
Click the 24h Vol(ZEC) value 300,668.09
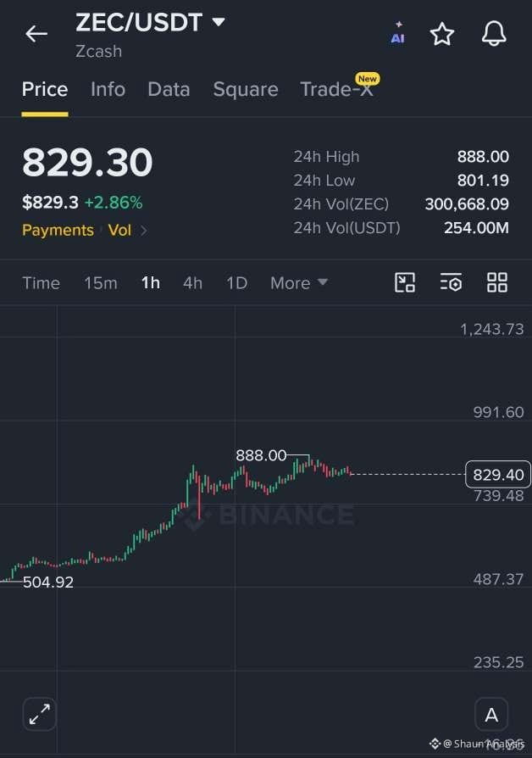(467, 204)
